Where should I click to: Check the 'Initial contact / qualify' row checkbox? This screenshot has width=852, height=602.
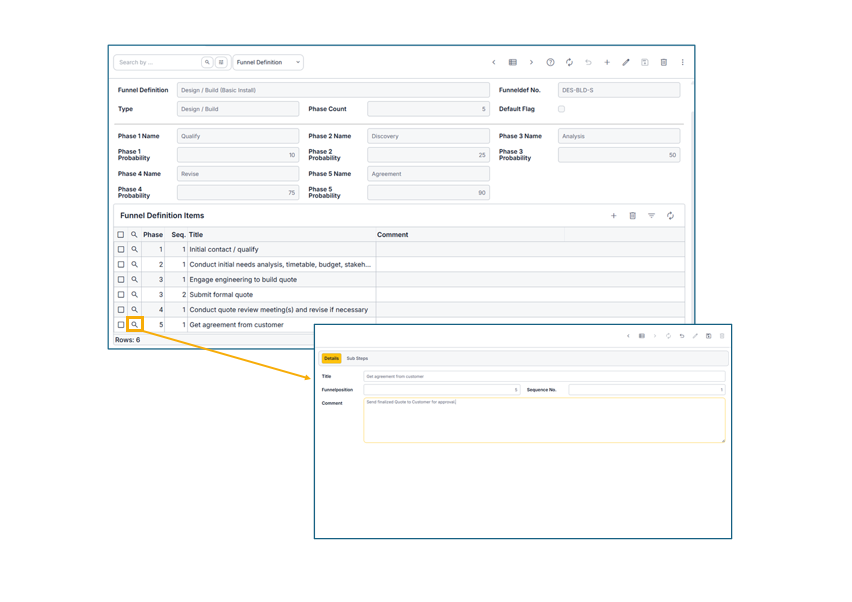pos(121,250)
